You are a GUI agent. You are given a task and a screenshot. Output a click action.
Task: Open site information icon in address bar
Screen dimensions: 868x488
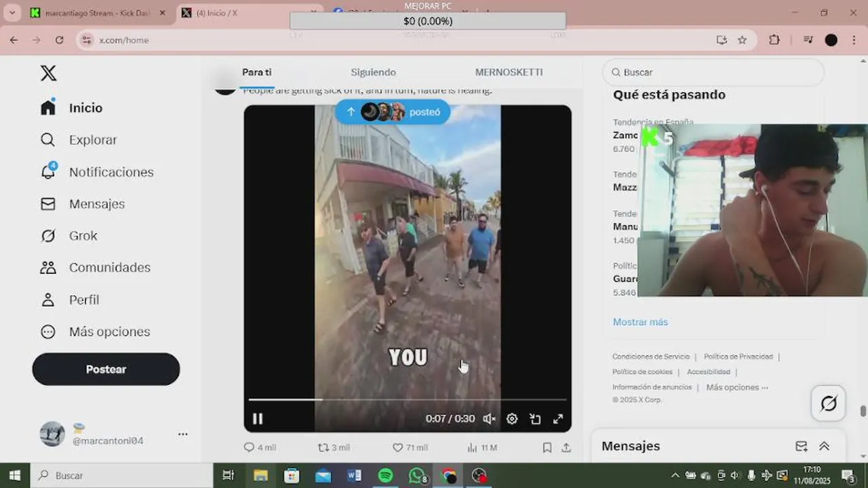click(x=86, y=40)
